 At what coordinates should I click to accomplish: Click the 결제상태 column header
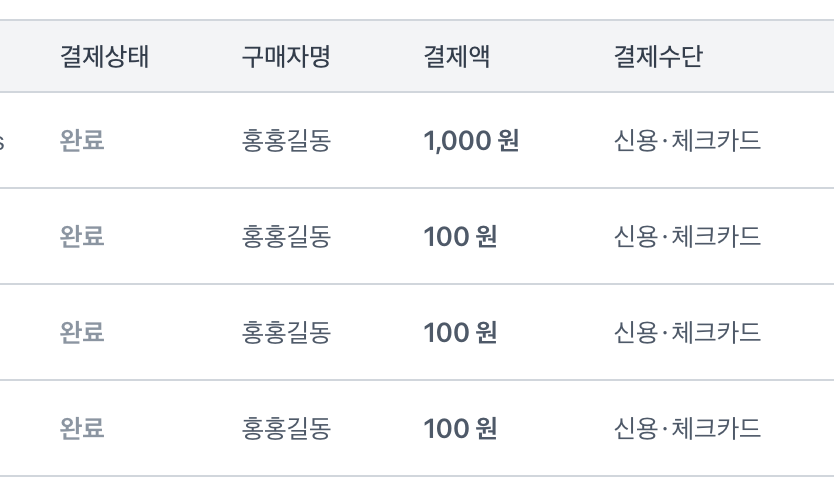pyautogui.click(x=104, y=57)
